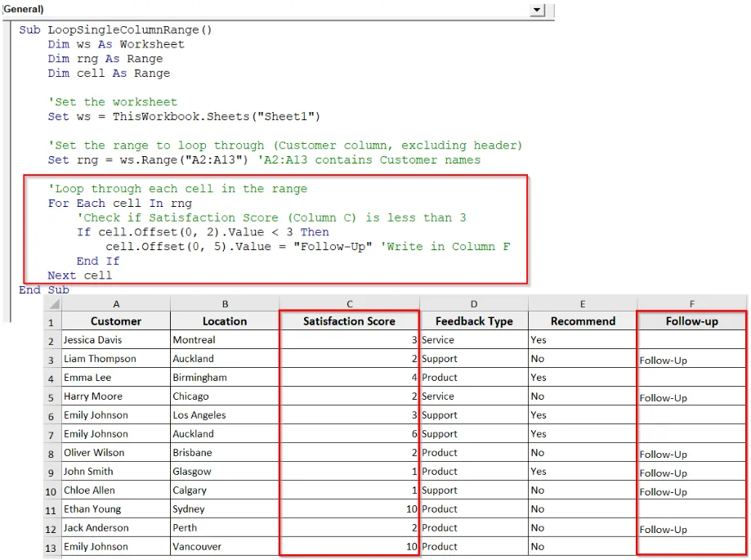Select the "Ethan Young" cell

116,508
